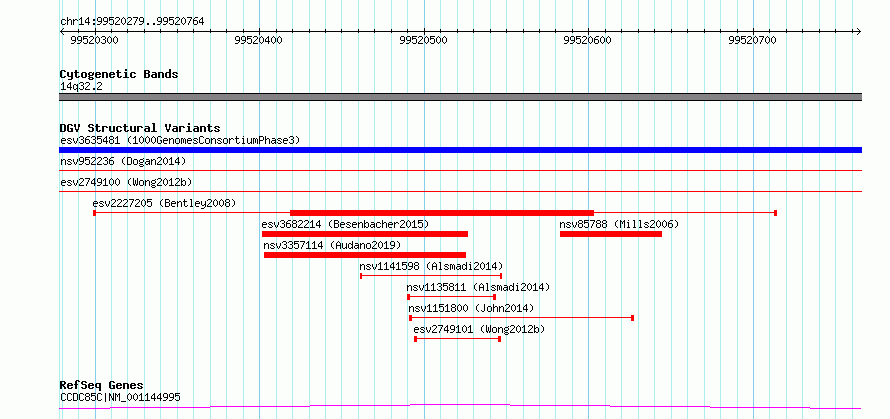Click the 99520600 ruler tick label
This screenshot has height=419, width=890.
pyautogui.click(x=587, y=40)
